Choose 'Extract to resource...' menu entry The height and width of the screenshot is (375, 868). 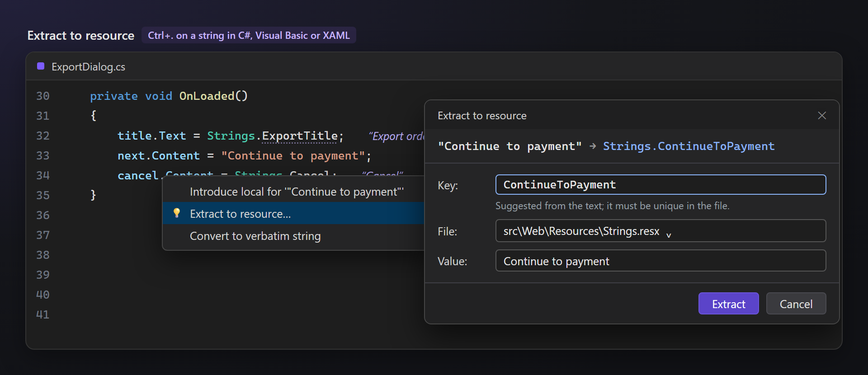tap(293, 213)
